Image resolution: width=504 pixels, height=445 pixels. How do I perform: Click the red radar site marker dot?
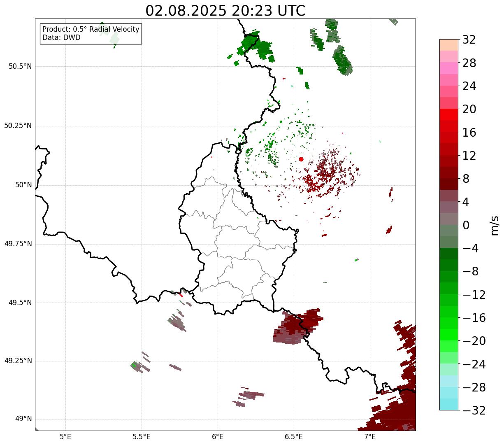click(x=301, y=159)
